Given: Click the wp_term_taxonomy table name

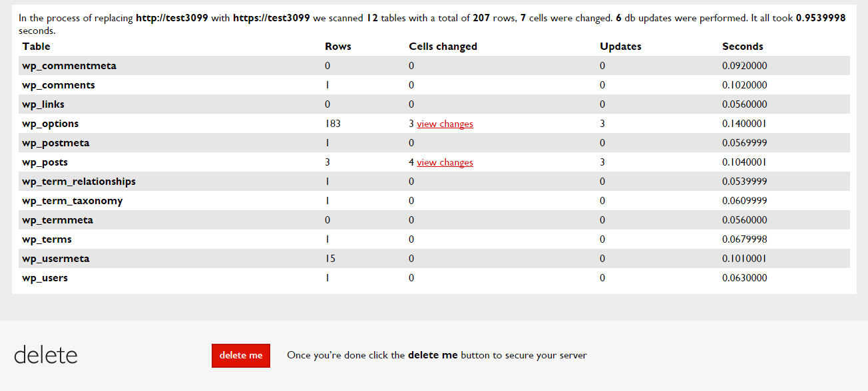Looking at the screenshot, I should (73, 201).
